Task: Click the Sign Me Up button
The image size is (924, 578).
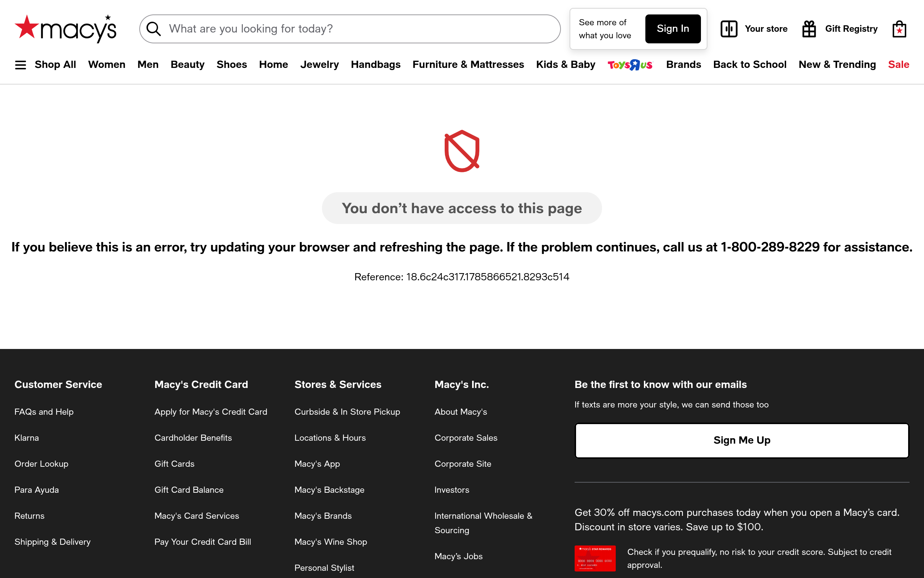Action: [x=742, y=440]
